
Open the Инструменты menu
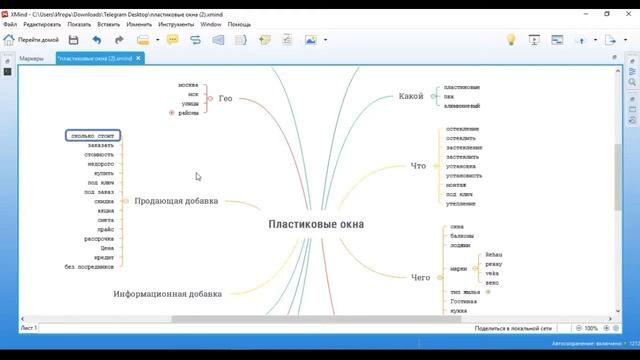tap(176, 24)
